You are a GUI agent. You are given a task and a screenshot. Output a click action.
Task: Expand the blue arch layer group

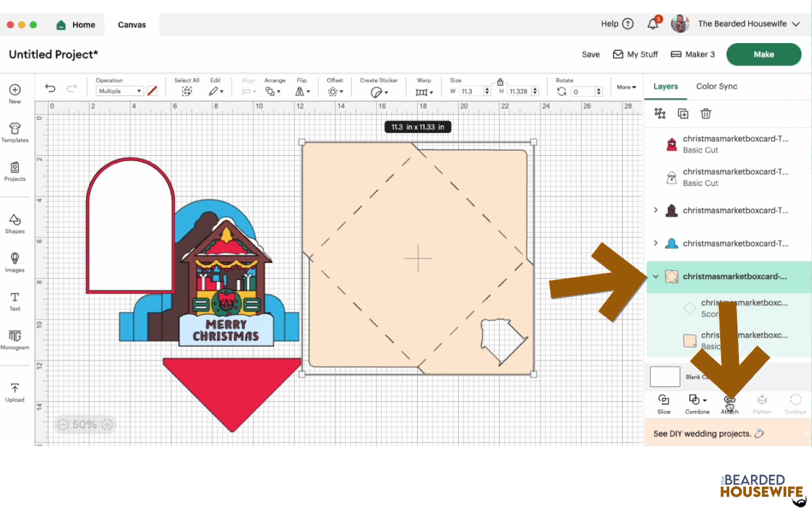click(x=655, y=243)
